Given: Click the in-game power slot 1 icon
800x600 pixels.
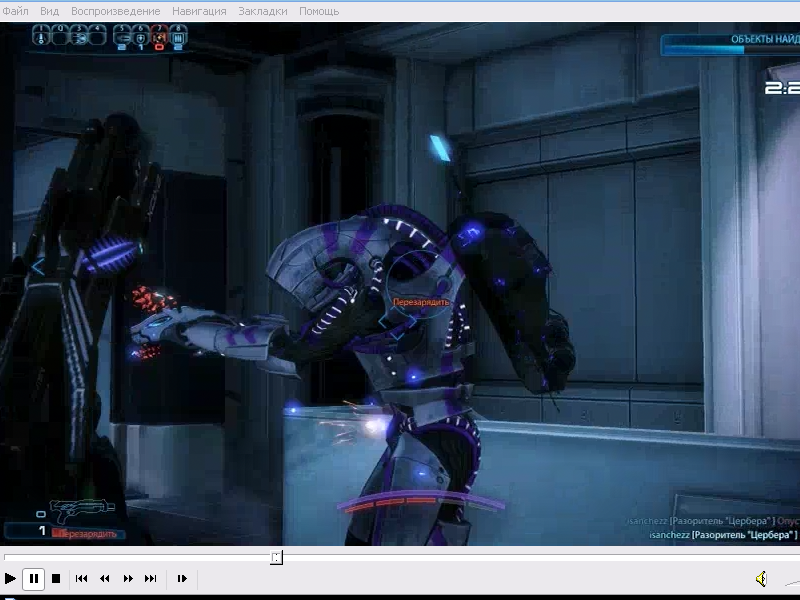Looking at the screenshot, I should [x=41, y=36].
